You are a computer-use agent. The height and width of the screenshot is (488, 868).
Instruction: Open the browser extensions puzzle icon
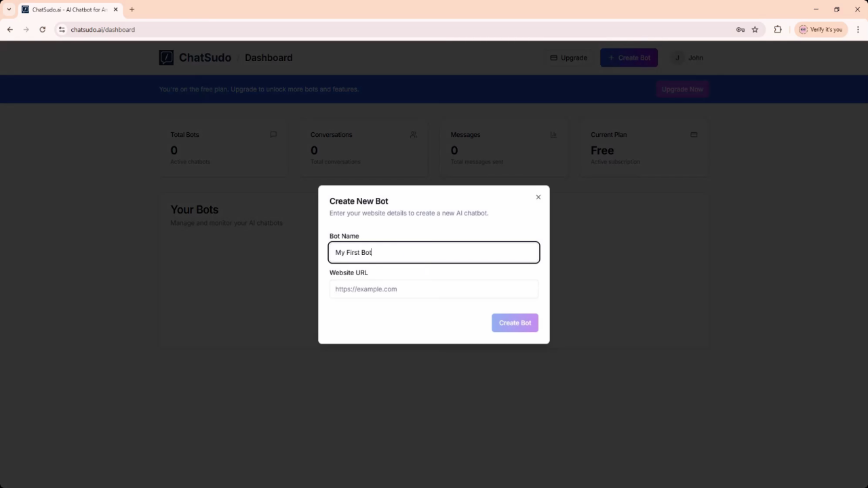[778, 29]
